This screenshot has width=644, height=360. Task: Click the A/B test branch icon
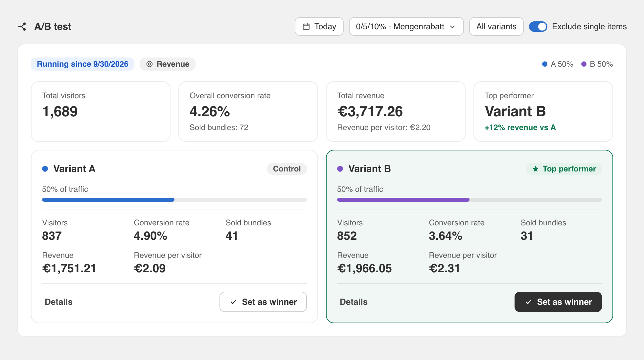pos(22,27)
